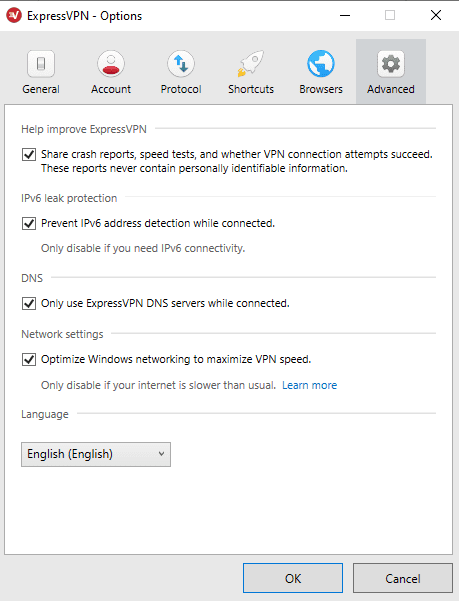Switch to the General tab label

point(41,89)
